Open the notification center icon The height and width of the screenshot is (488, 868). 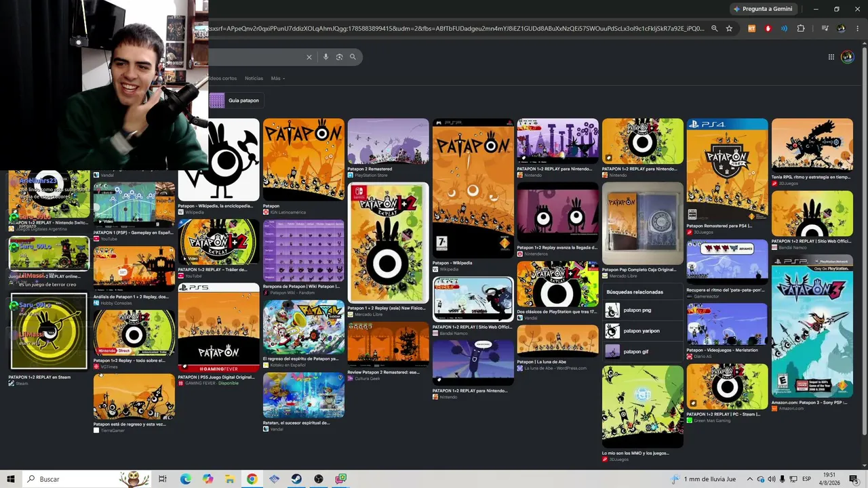coord(854,479)
